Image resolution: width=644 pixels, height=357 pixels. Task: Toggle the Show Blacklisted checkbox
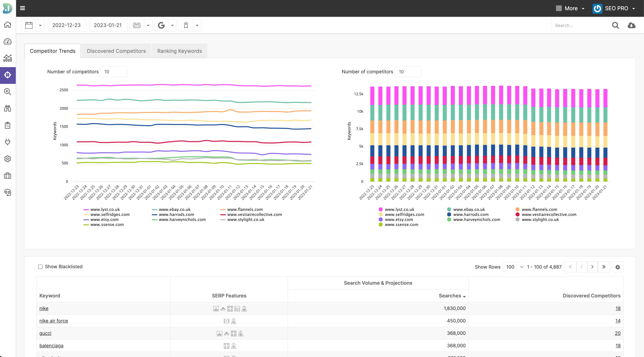(x=40, y=267)
